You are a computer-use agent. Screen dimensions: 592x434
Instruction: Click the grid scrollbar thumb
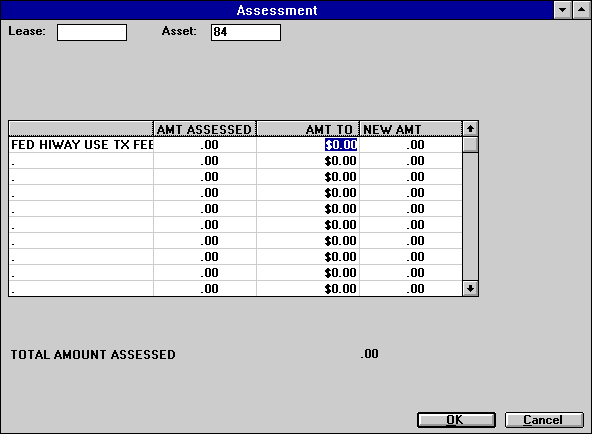pyautogui.click(x=470, y=145)
